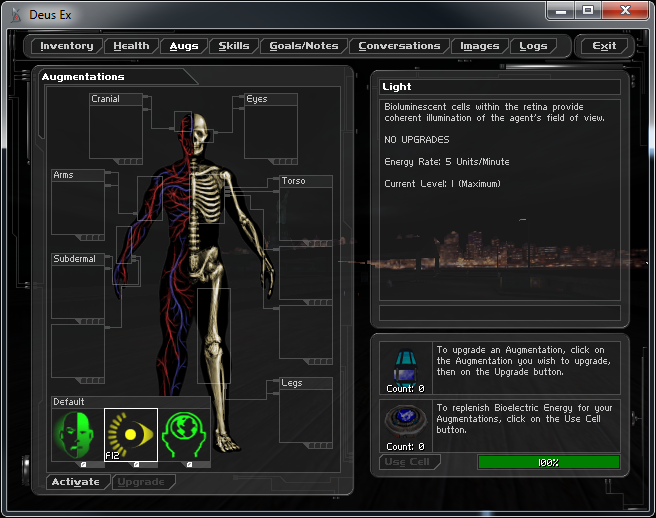Screen dimensions: 656x518
Task: Open the Skills screen tab
Action: [x=234, y=46]
